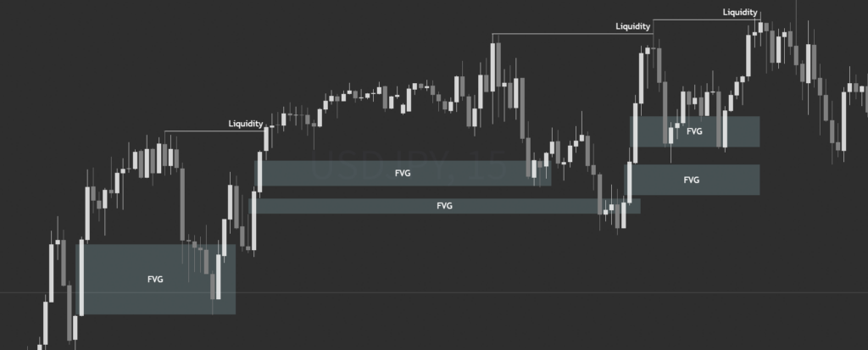The image size is (868, 350).
Task: Select the FVG label in the largest rectangle
Action: click(x=156, y=280)
